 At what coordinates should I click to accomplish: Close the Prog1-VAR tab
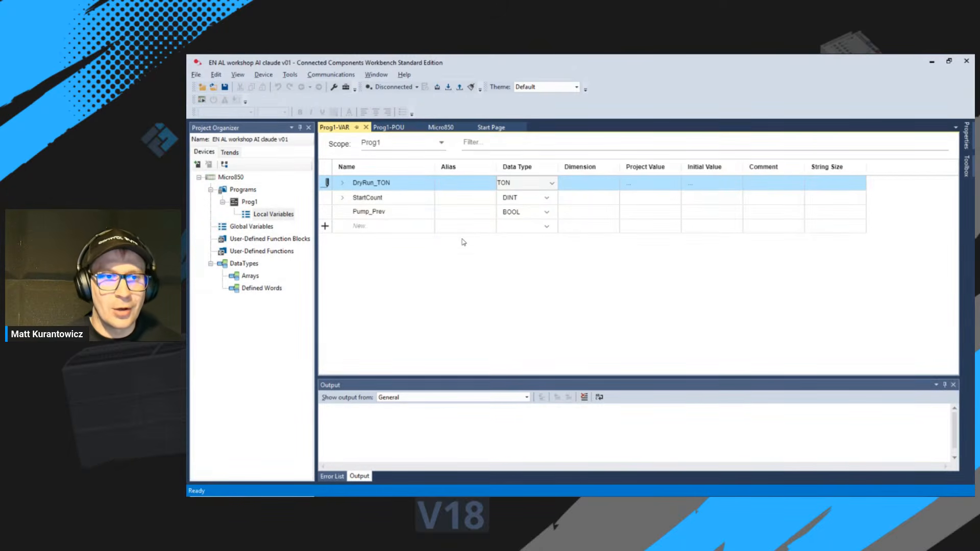point(366,127)
